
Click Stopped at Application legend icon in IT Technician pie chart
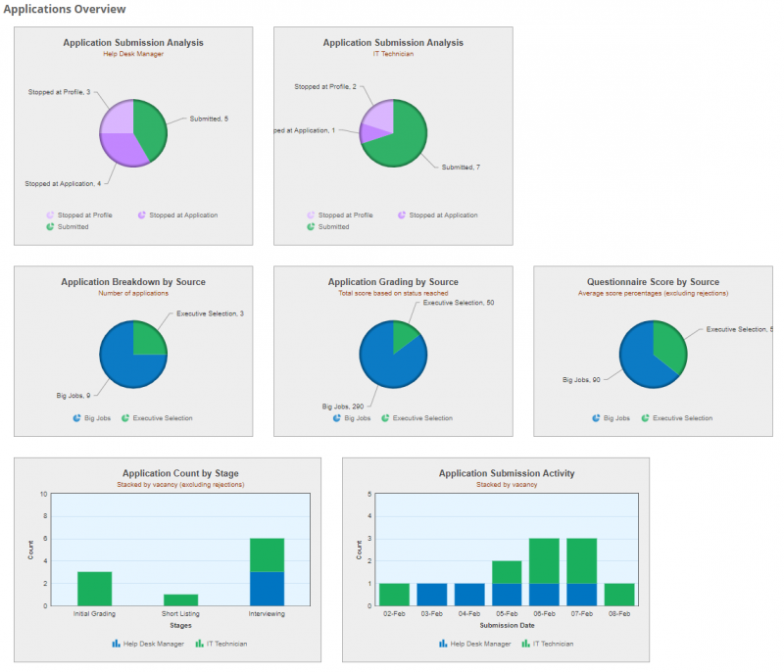(403, 216)
